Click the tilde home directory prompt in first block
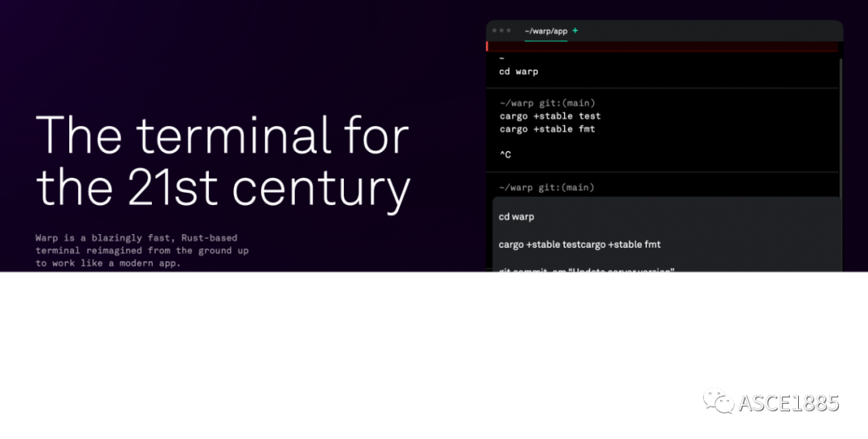868x439 pixels. point(502,59)
